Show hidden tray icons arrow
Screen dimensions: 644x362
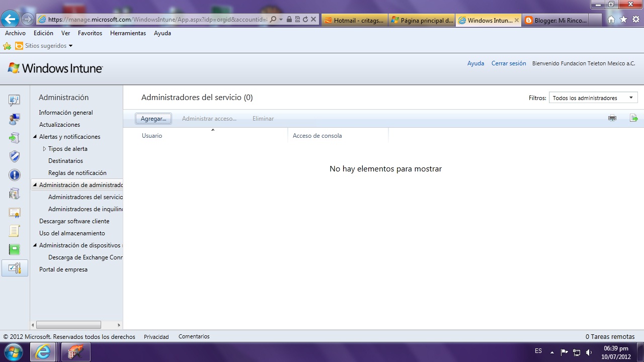(552, 352)
